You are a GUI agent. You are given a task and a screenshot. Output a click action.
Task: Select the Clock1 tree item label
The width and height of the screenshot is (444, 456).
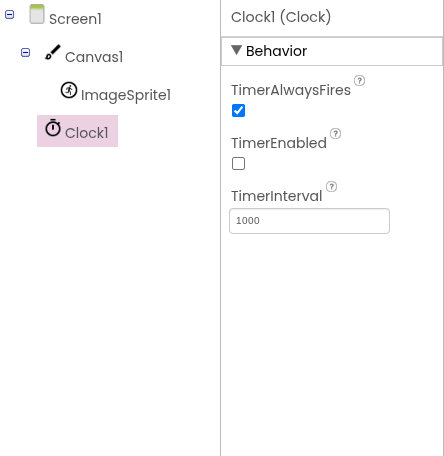click(87, 133)
